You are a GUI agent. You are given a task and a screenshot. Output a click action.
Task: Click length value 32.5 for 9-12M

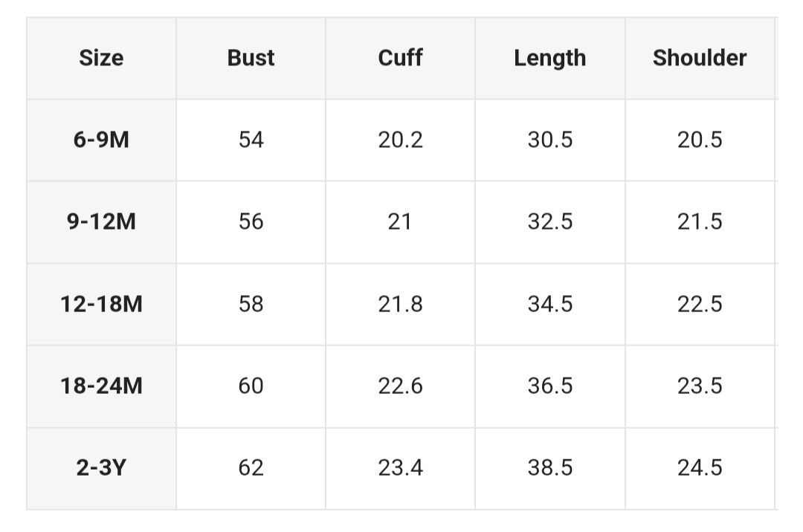click(550, 221)
